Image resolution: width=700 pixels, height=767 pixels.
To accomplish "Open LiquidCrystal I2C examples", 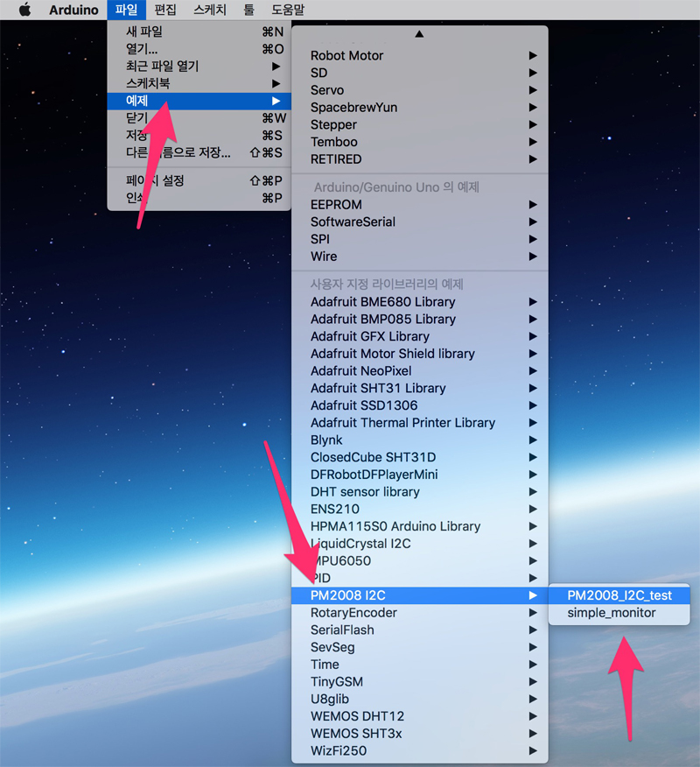I will 419,544.
